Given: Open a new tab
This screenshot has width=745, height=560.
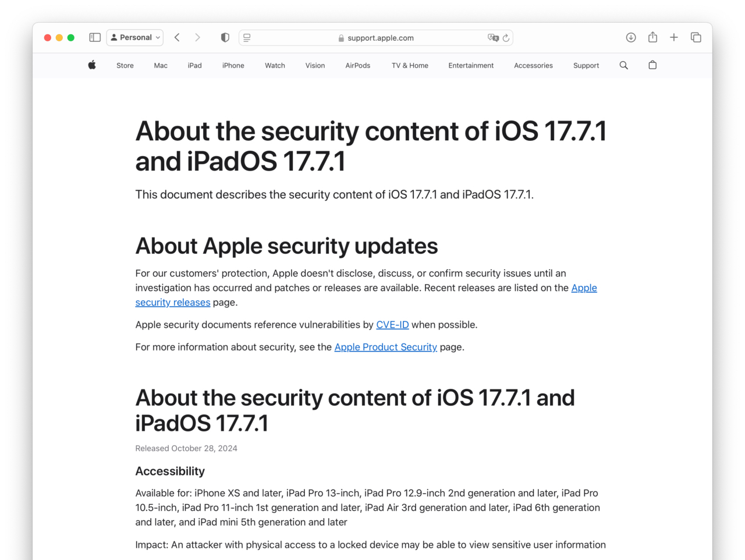Looking at the screenshot, I should click(x=674, y=37).
